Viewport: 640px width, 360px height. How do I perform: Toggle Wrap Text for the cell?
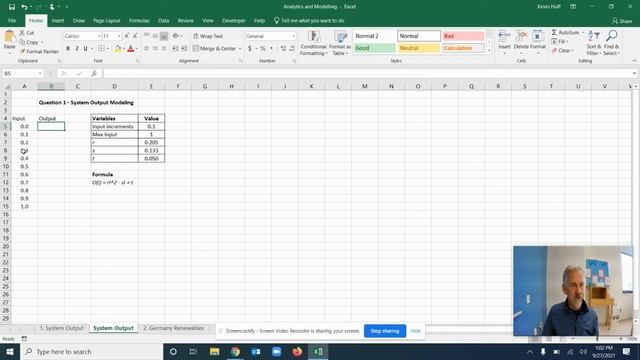point(208,36)
